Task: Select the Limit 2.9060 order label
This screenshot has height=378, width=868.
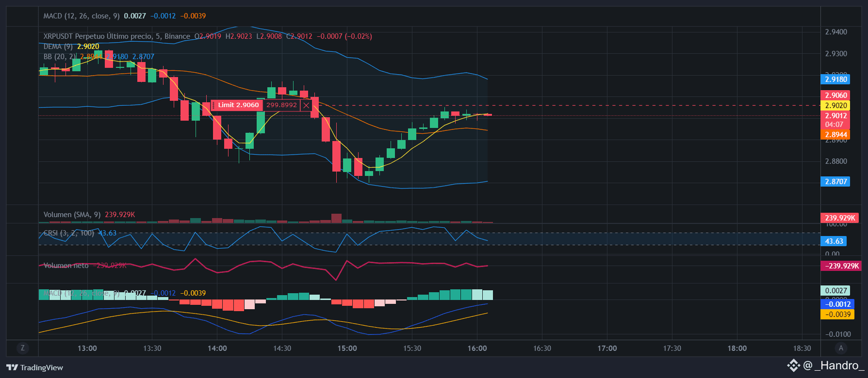Action: (238, 105)
